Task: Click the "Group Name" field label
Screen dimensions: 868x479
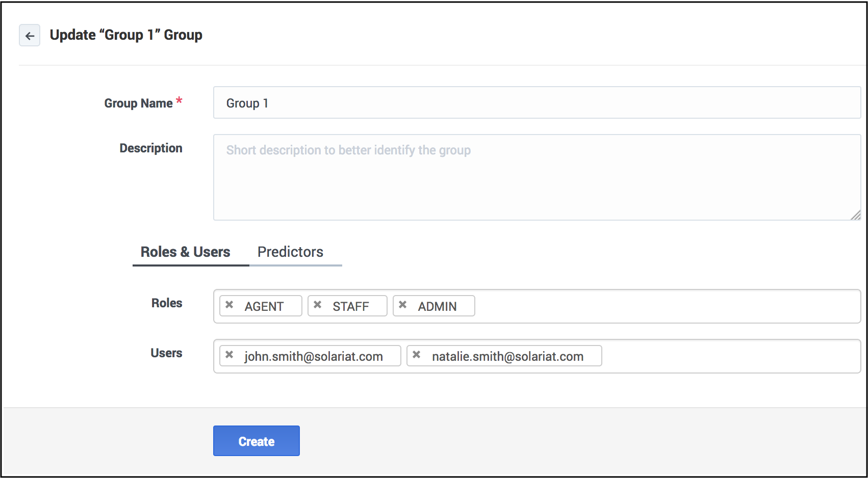Action: point(138,103)
